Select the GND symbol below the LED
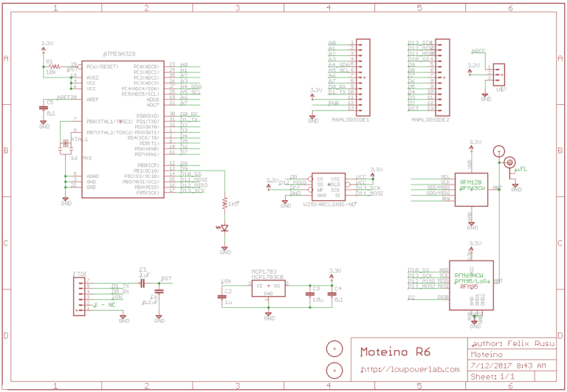The height and width of the screenshot is (392, 567). tap(224, 250)
